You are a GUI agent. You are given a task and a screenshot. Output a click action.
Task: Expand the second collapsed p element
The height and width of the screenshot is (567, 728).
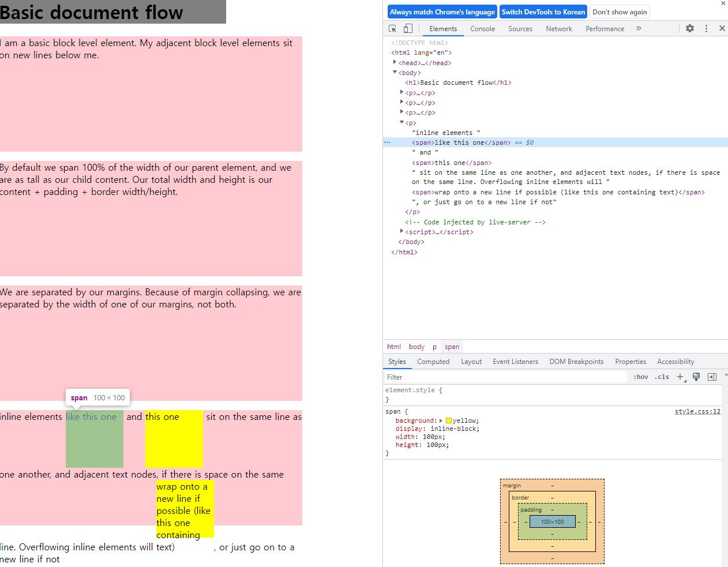(402, 102)
